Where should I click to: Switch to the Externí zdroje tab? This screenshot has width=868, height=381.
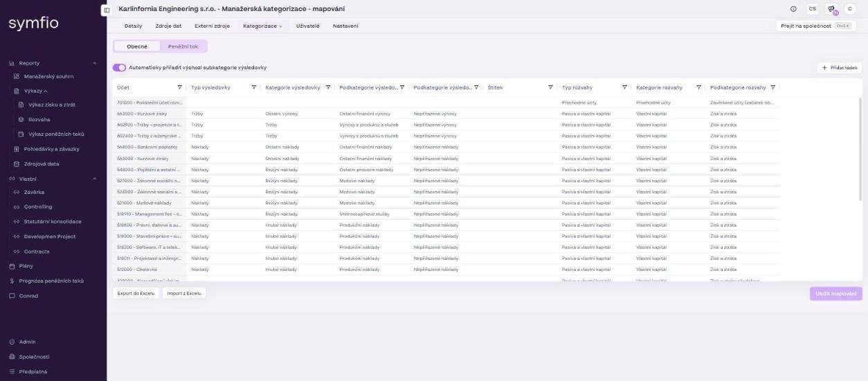pos(212,26)
